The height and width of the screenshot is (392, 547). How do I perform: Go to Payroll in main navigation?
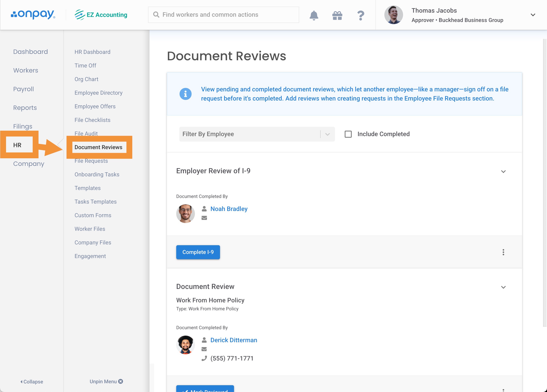[x=23, y=89]
